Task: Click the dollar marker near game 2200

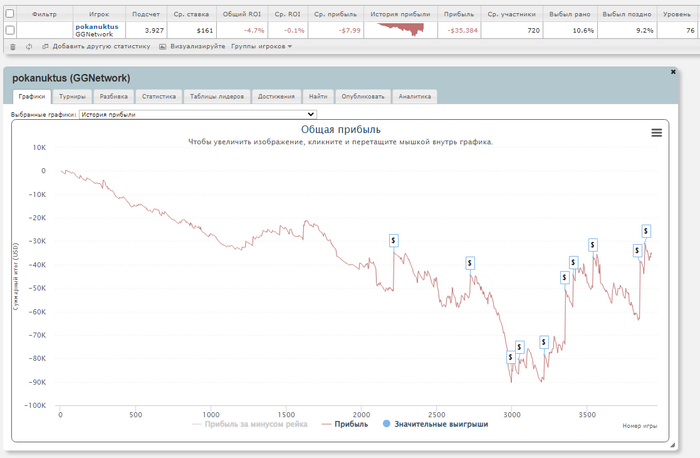Action: pos(393,241)
